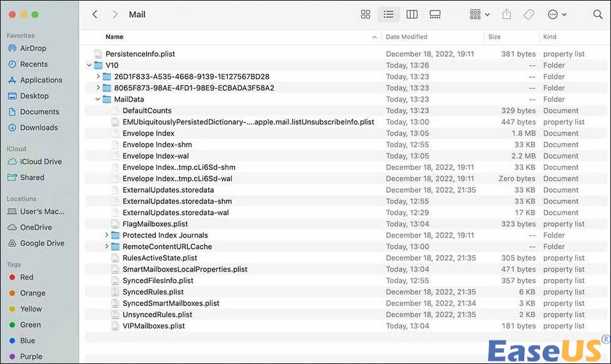Switch to column view layout
This screenshot has height=364, width=611.
tap(412, 14)
